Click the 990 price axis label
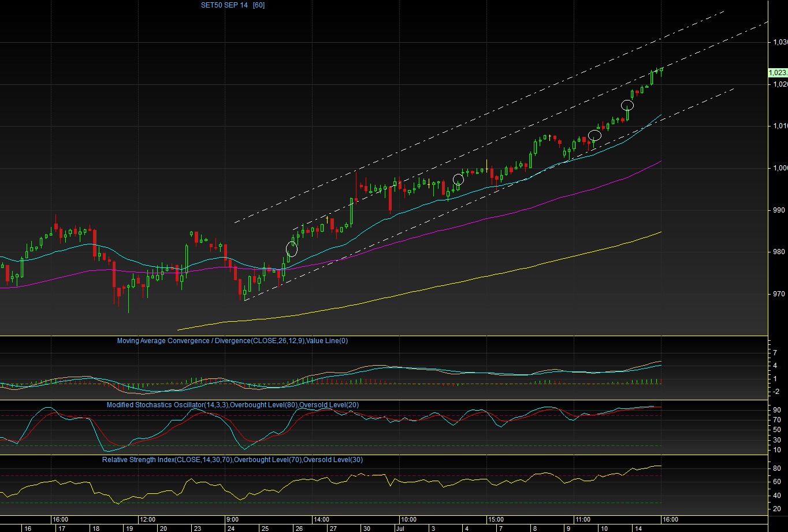The image size is (788, 532). click(x=779, y=210)
